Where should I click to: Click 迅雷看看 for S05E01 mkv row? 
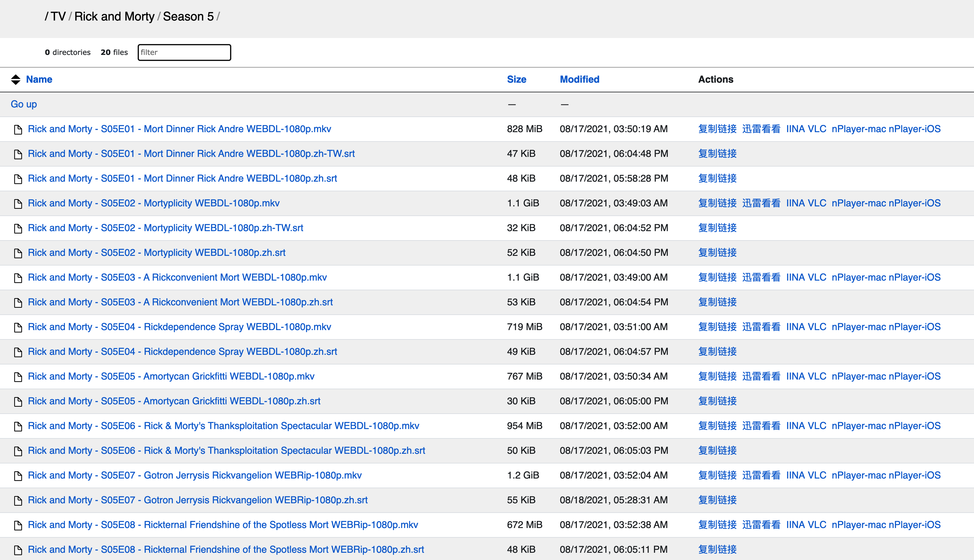pyautogui.click(x=761, y=129)
